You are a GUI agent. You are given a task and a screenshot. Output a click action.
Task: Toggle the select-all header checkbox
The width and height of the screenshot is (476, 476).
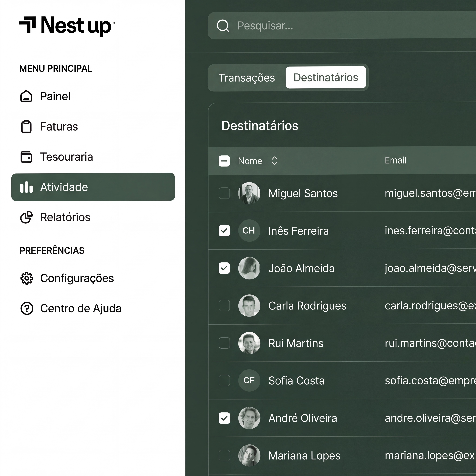[224, 161]
